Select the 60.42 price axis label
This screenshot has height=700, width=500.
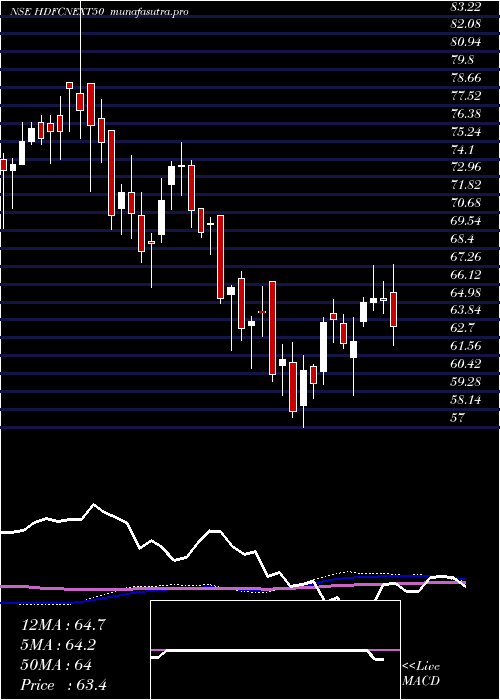click(466, 363)
